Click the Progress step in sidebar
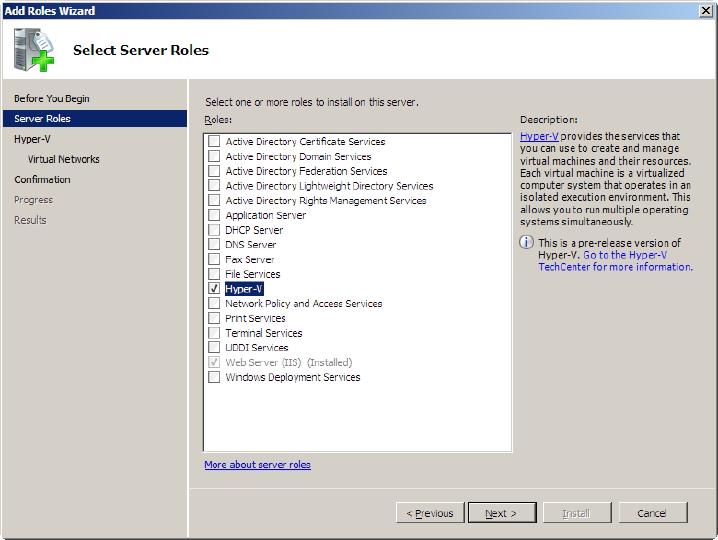The width and height of the screenshot is (718, 540). pos(33,200)
